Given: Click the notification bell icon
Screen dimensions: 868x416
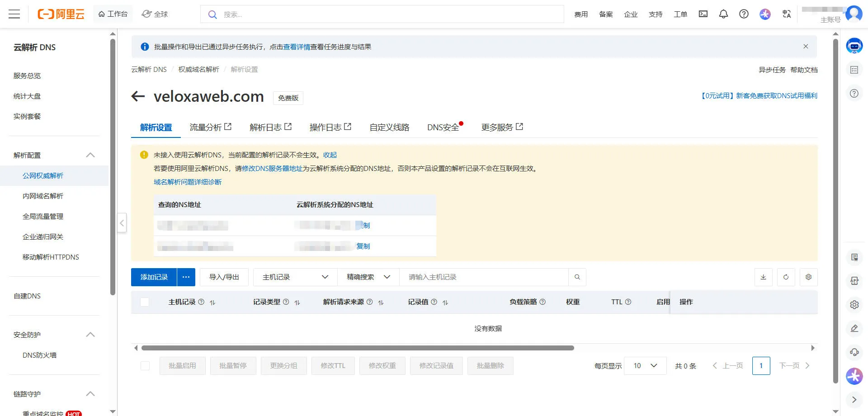Looking at the screenshot, I should pyautogui.click(x=723, y=14).
